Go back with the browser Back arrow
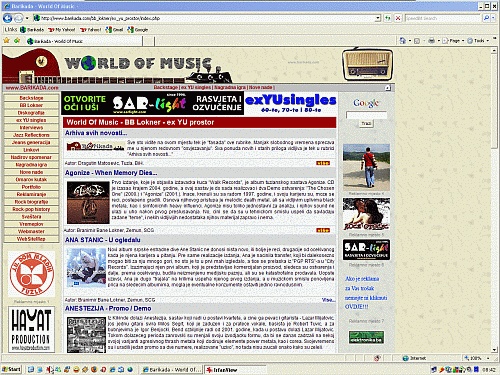Viewport: 500px width, 375px height. (x=7, y=18)
